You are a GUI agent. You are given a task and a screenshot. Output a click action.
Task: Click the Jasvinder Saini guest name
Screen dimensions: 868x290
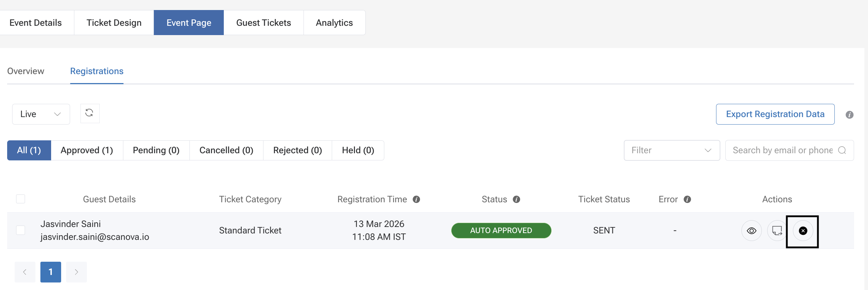[x=70, y=224]
